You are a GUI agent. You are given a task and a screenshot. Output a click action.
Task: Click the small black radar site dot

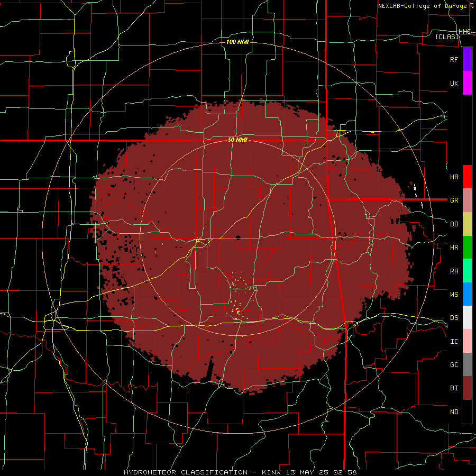tap(237, 237)
